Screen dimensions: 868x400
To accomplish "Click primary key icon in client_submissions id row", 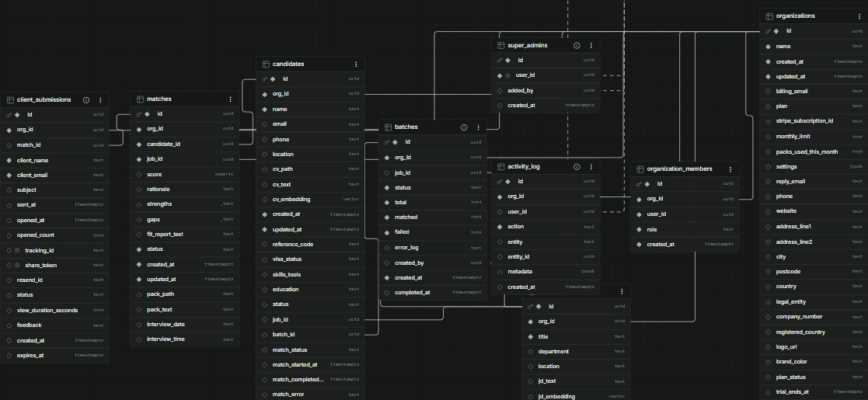I will tap(9, 114).
